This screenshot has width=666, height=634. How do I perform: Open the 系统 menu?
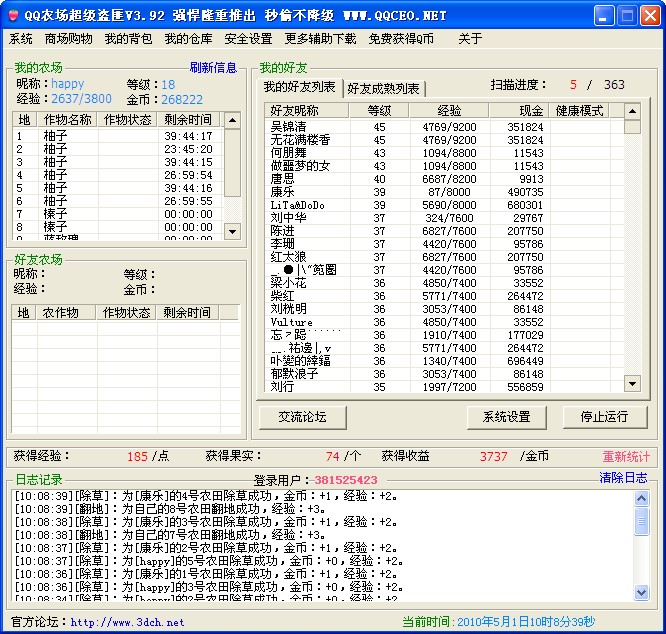[x=20, y=39]
